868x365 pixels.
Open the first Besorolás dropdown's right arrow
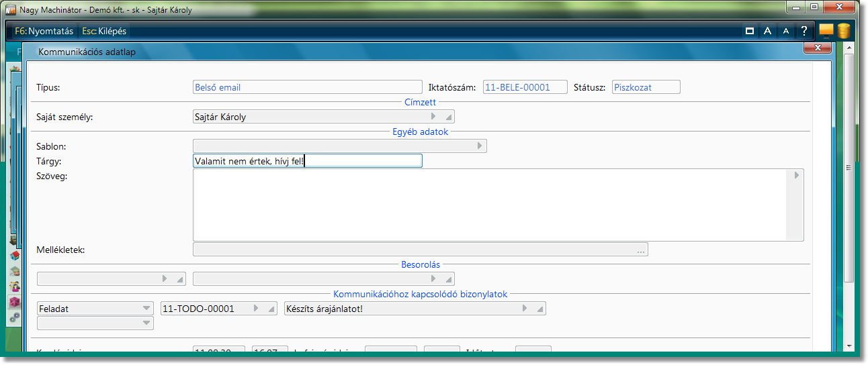[165, 278]
